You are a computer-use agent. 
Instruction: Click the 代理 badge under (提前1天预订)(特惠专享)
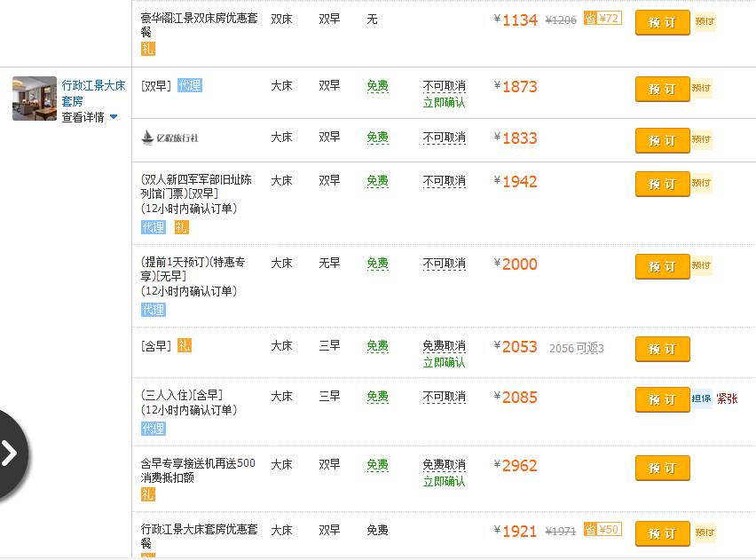(152, 309)
